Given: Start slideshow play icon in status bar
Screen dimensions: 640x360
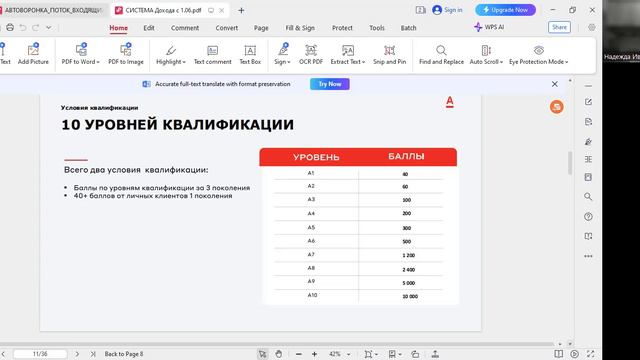Looking at the screenshot, I should pyautogui.click(x=575, y=354).
